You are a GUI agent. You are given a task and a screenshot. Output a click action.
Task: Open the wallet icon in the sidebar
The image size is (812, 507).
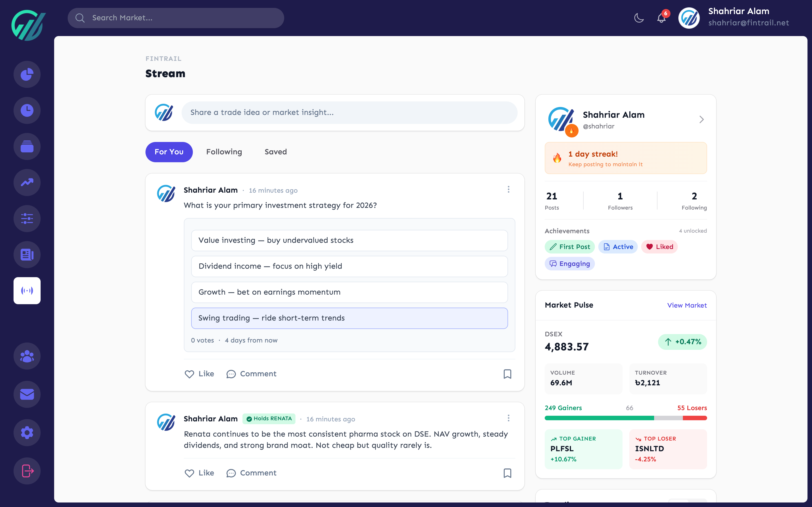pos(27,146)
